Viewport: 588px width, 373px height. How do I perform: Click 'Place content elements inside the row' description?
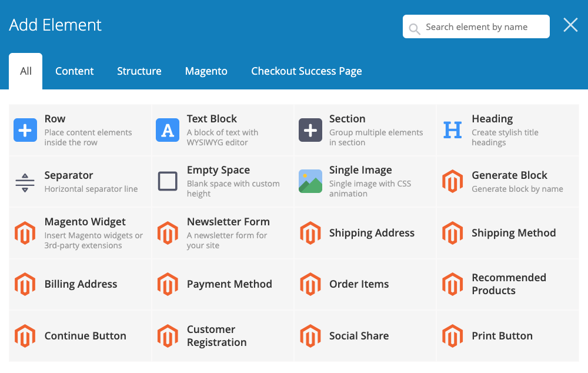88,137
